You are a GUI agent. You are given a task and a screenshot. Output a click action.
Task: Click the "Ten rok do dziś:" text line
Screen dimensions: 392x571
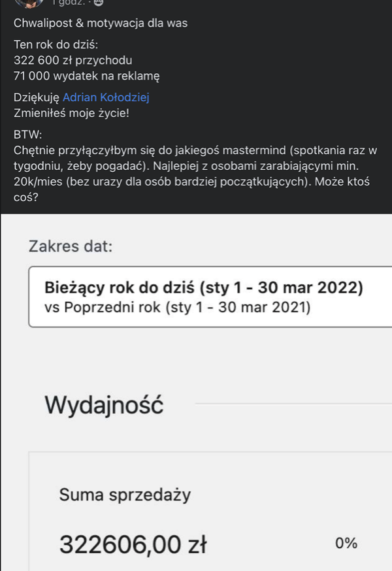[x=56, y=44]
